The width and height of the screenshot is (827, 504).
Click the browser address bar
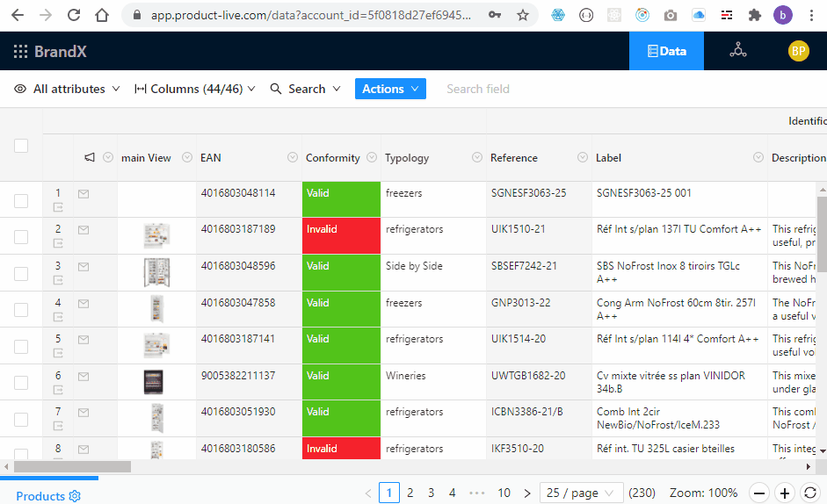click(x=311, y=15)
